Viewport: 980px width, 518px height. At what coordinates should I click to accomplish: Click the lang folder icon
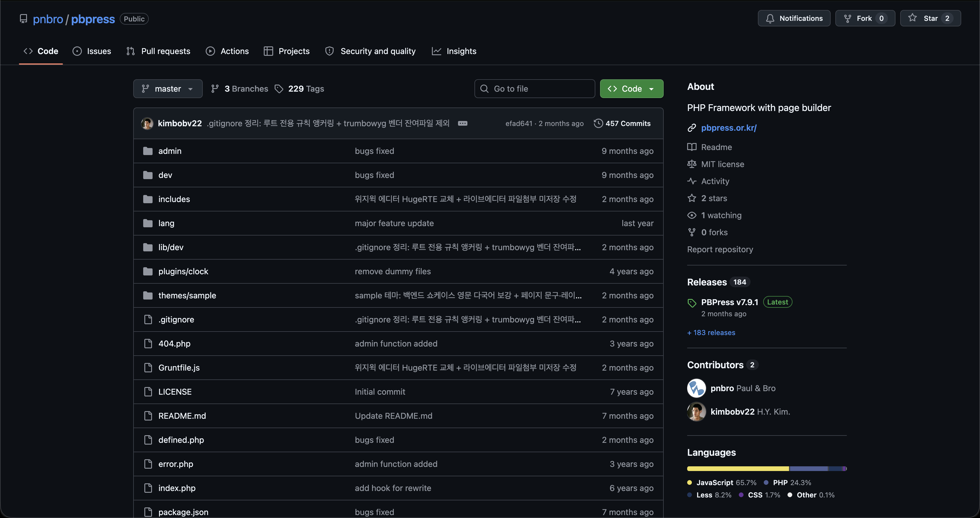[148, 223]
